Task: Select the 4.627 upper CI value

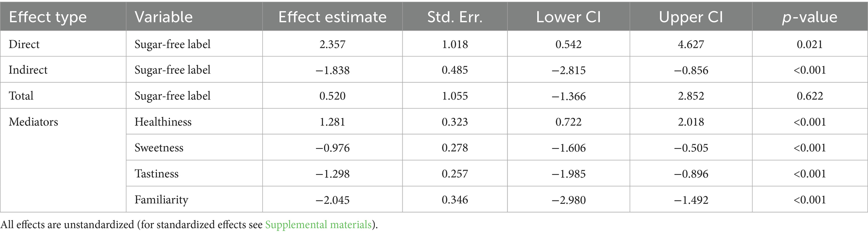Action: point(691,44)
